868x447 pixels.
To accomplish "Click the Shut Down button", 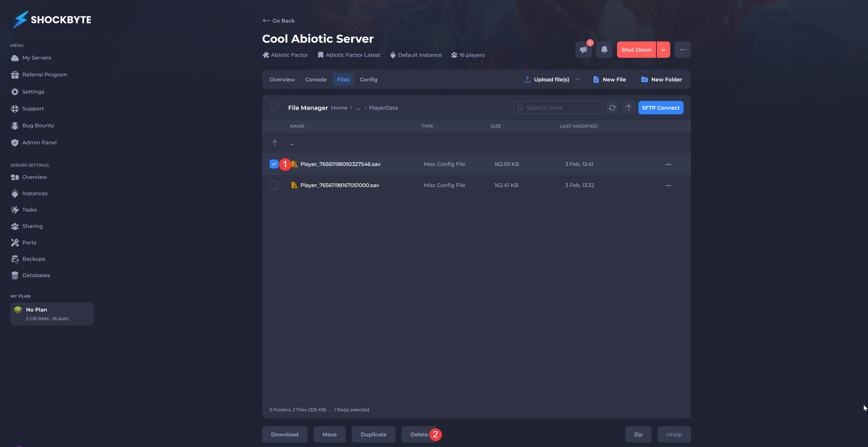I will [636, 50].
